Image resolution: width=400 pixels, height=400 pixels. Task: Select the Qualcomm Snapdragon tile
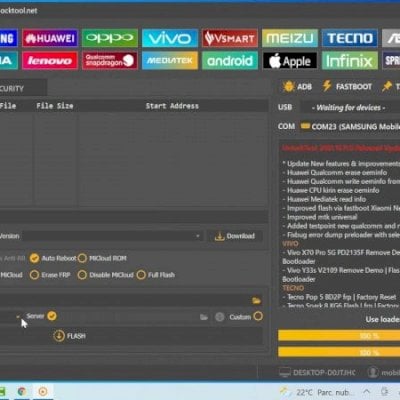[110, 60]
